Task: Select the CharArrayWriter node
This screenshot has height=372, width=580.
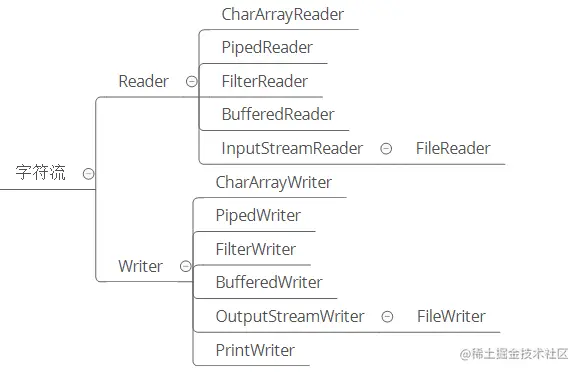Action: tap(274, 183)
